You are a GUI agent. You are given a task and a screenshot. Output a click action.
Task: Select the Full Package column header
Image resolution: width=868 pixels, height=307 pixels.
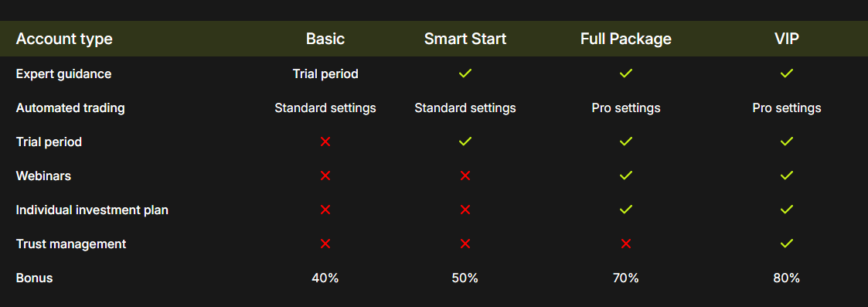[x=625, y=39]
